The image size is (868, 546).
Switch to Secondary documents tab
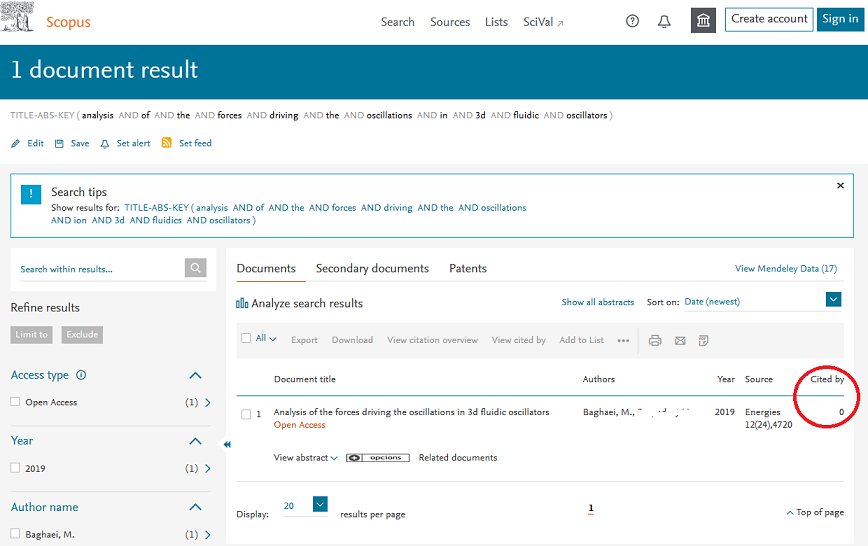tap(372, 268)
